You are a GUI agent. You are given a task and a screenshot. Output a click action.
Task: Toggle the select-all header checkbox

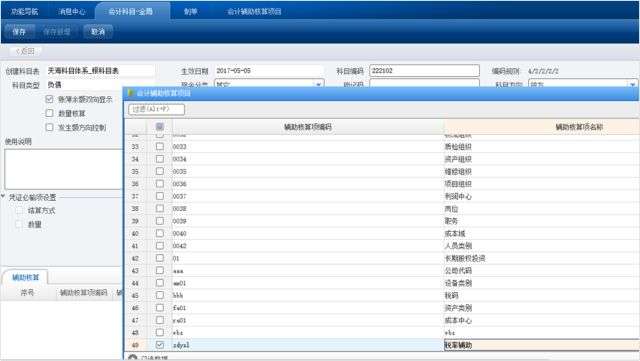160,127
